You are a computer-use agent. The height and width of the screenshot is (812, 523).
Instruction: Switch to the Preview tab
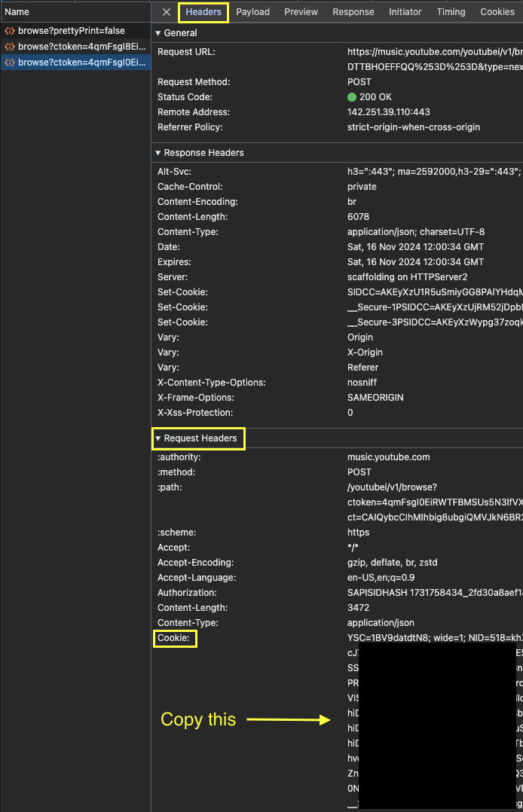[301, 12]
